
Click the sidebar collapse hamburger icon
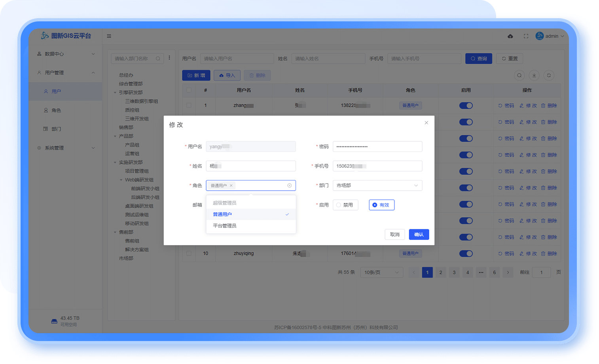click(x=109, y=36)
